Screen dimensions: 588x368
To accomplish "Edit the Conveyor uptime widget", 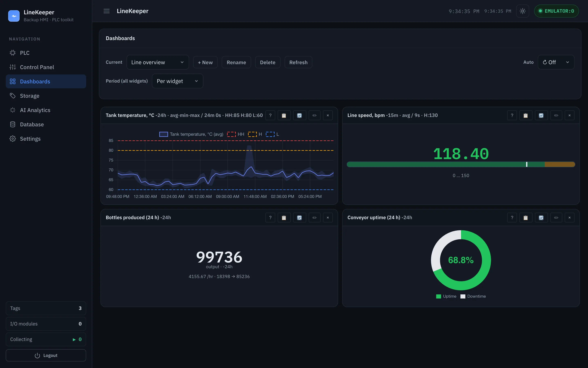I will [x=556, y=218].
